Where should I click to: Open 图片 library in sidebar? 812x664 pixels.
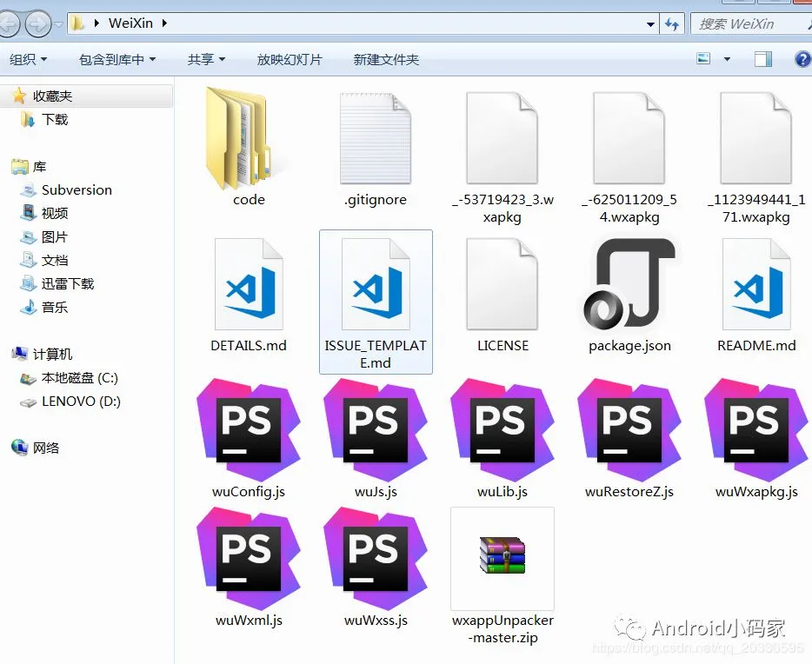[x=55, y=237]
